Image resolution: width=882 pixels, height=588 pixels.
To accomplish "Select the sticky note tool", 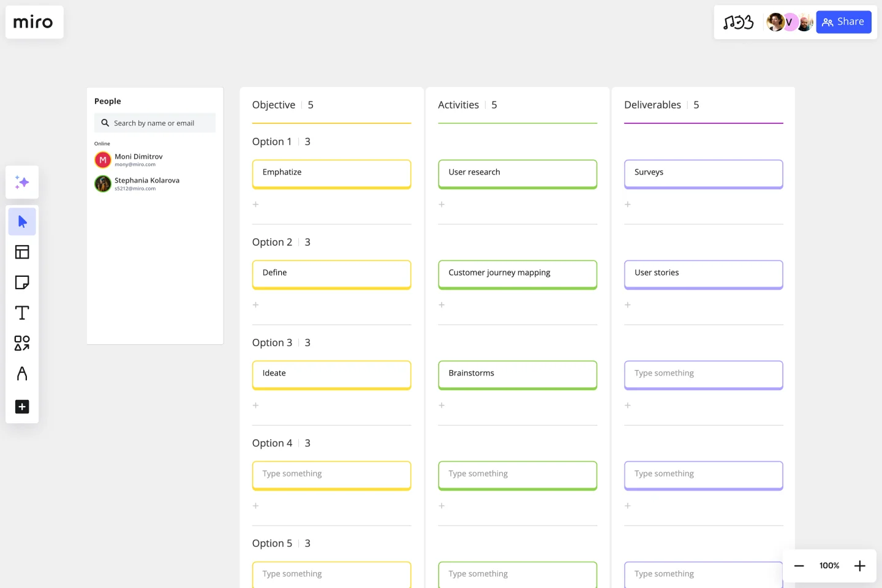I will click(x=22, y=282).
